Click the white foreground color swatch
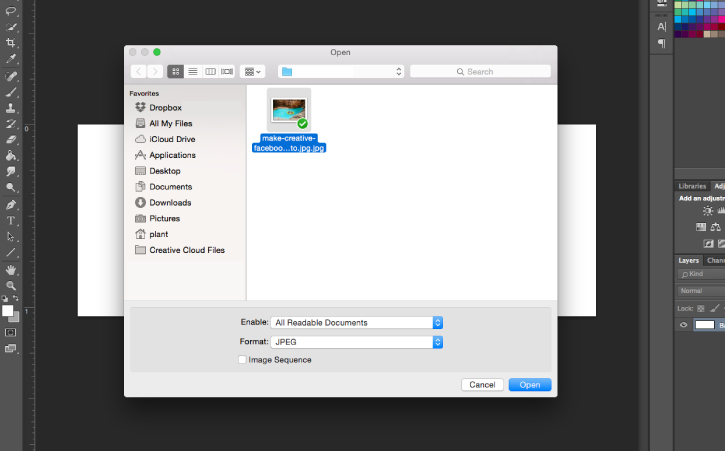Viewport: 725px width, 451px height. tap(7, 311)
